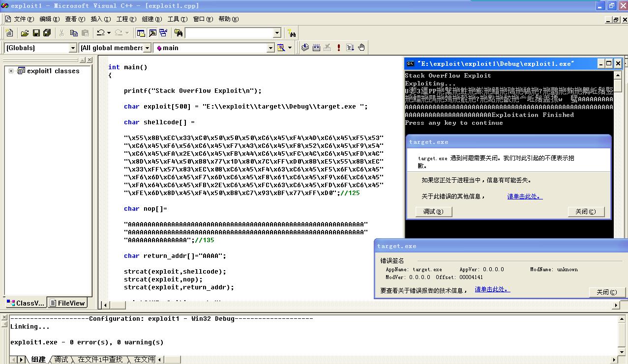Image resolution: width=628 pixels, height=364 pixels.
Task: Click the Find in Files icon
Action: [x=179, y=33]
